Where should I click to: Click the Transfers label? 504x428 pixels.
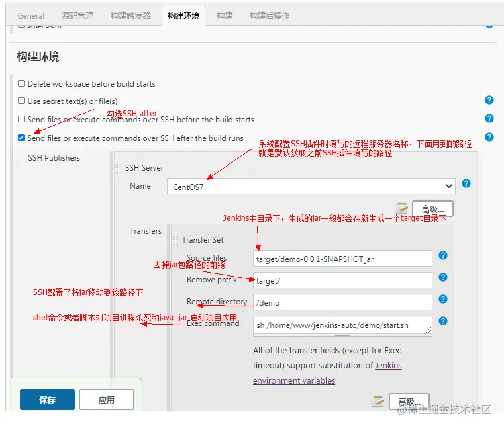pos(146,231)
